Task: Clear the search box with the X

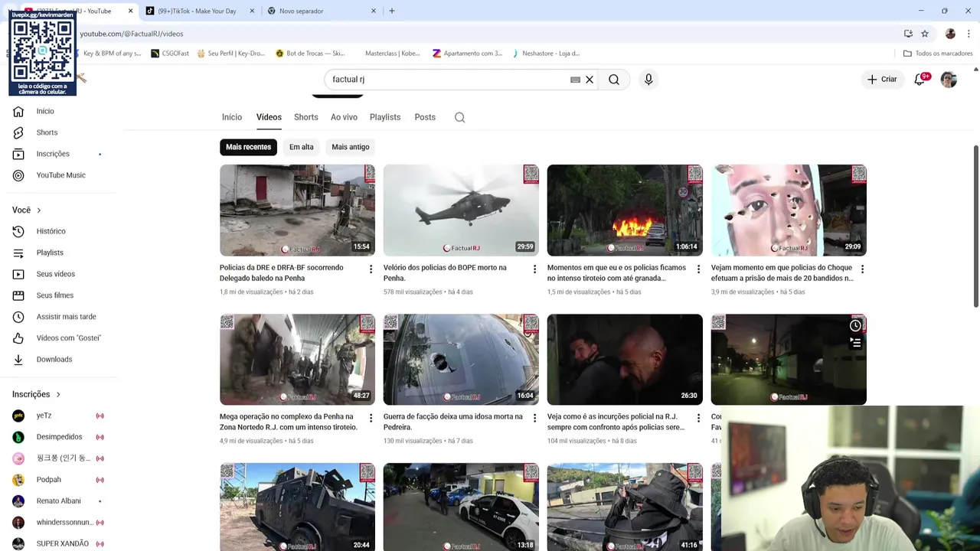Action: tap(590, 80)
